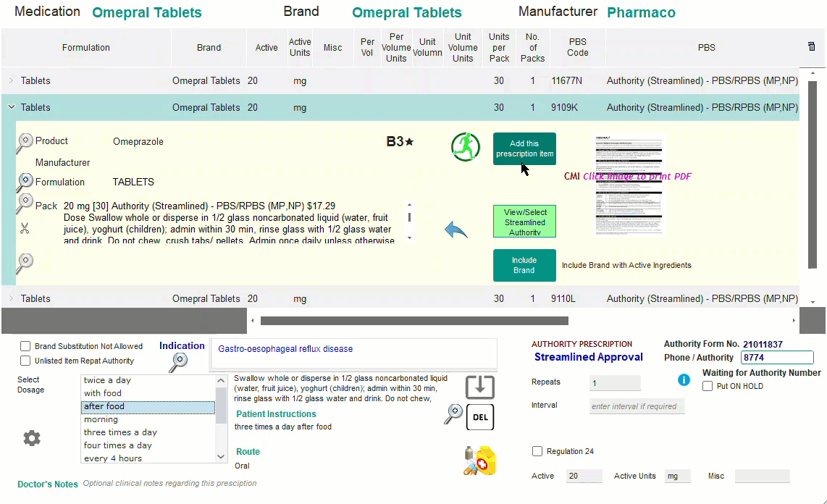Click the CMI PDF thumbnail image
Screen dimensions: 827x504
[x=629, y=185]
